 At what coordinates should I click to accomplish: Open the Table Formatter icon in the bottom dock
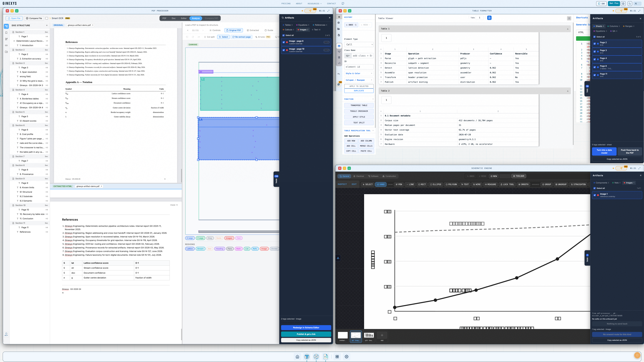point(307,357)
